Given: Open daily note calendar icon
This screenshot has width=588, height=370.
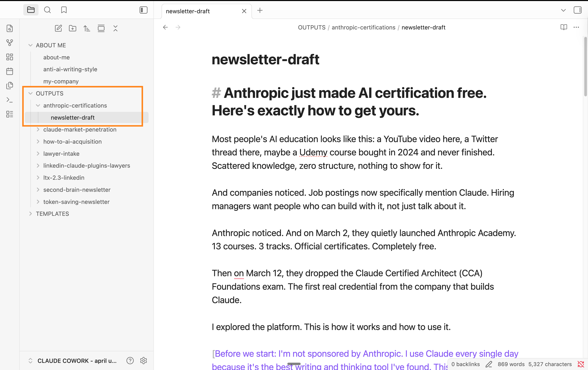Looking at the screenshot, I should [x=10, y=71].
